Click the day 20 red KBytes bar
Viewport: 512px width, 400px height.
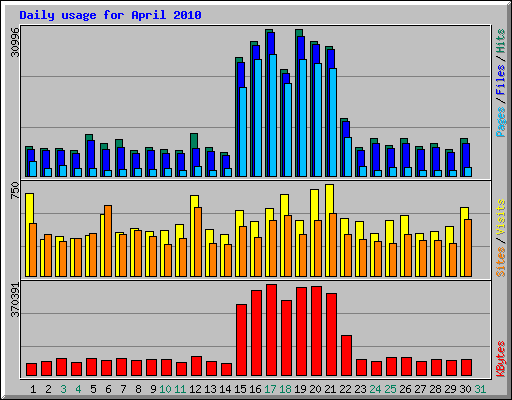pyautogui.click(x=316, y=331)
